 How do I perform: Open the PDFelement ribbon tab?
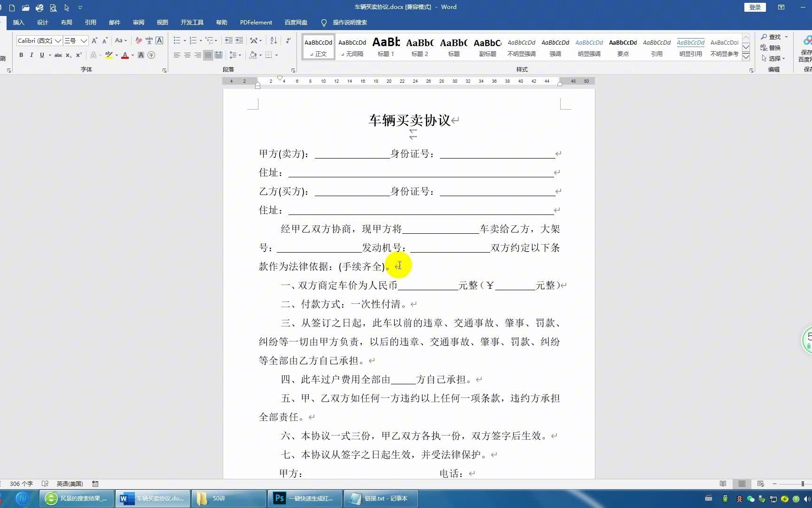pos(256,22)
